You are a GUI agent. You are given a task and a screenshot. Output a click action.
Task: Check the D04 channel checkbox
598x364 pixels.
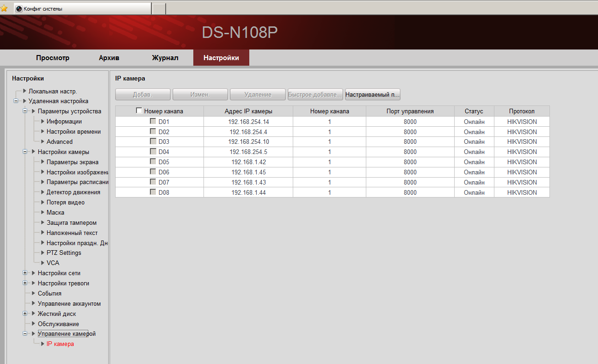(x=153, y=152)
